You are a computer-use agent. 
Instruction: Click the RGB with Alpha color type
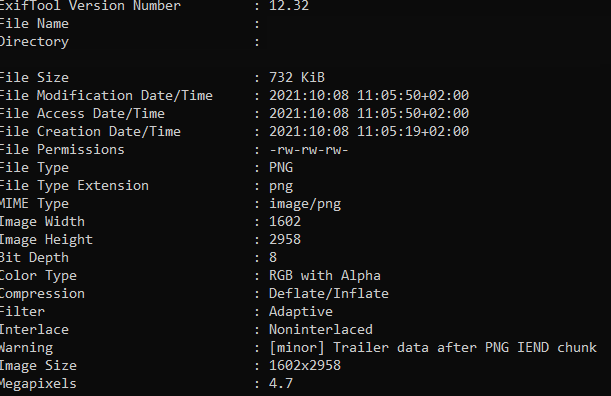[x=325, y=275]
